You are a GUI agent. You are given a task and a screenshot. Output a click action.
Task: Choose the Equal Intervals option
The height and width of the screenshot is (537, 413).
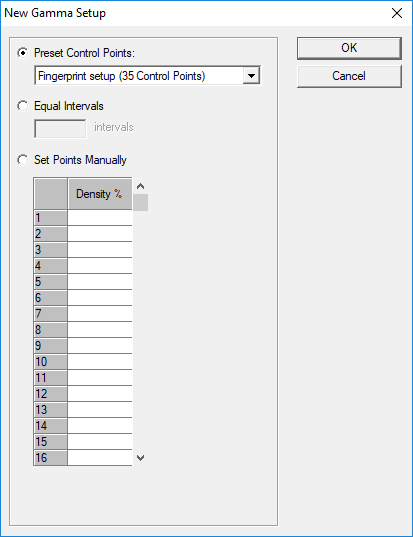point(23,106)
